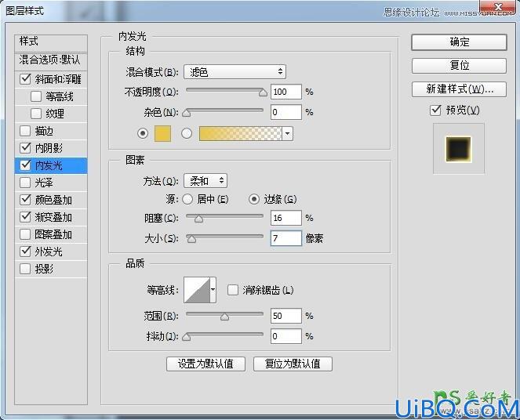Uncheck the 内发光 checkbox
The image size is (520, 420).
coord(26,165)
